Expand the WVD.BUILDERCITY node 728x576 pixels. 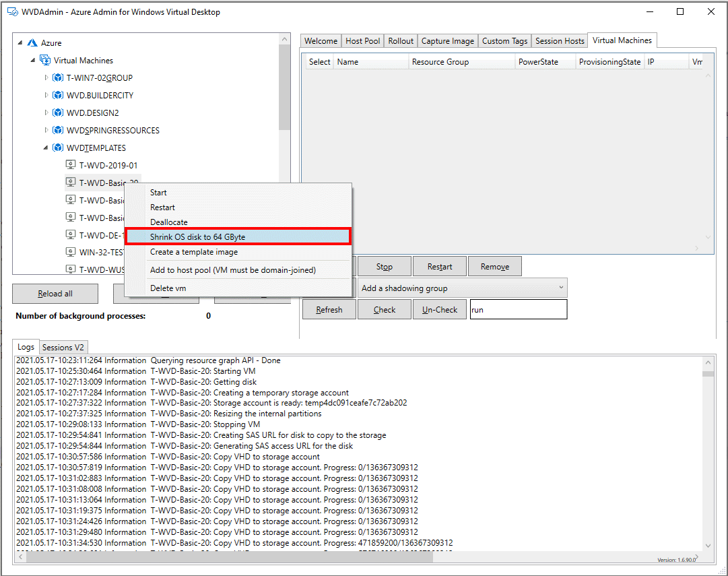(x=46, y=95)
